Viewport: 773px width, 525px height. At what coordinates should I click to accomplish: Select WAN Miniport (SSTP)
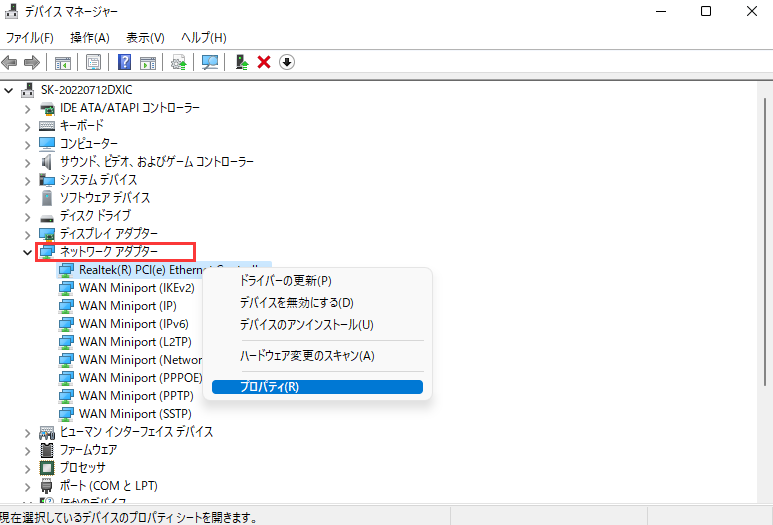point(135,414)
